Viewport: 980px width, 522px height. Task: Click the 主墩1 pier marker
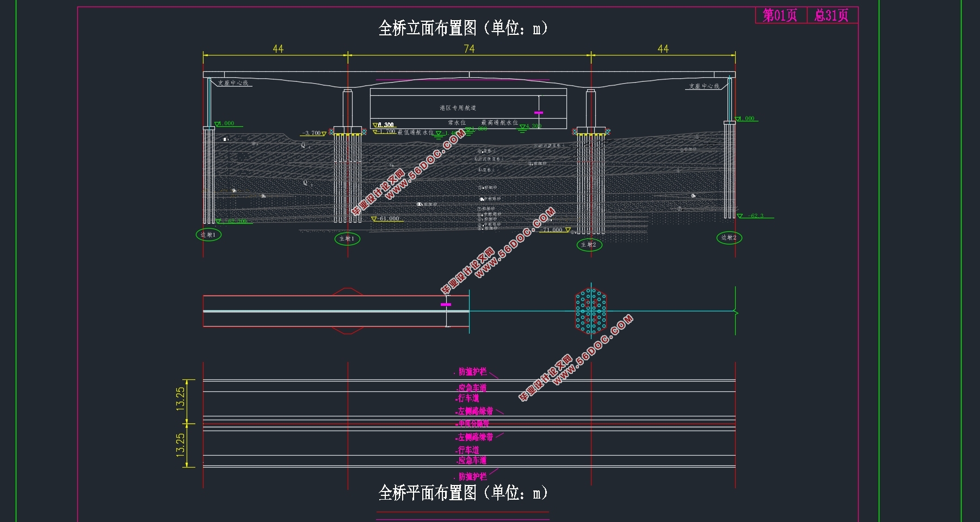tap(347, 238)
